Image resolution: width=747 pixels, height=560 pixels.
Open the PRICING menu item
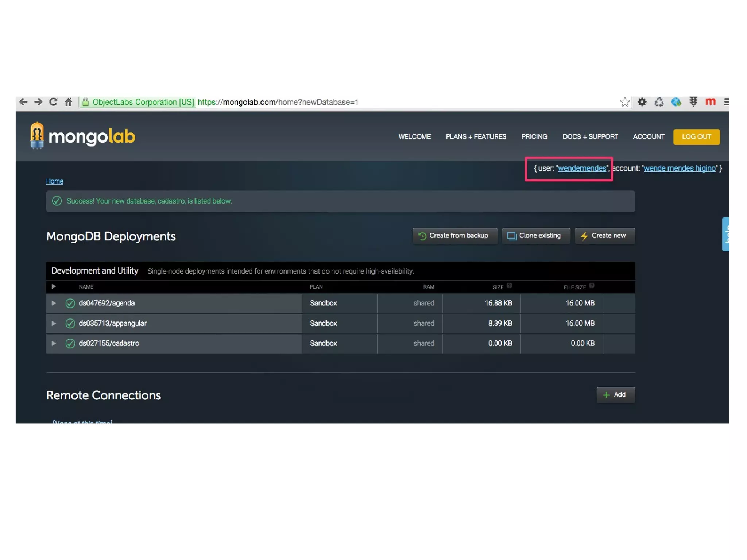tap(534, 136)
